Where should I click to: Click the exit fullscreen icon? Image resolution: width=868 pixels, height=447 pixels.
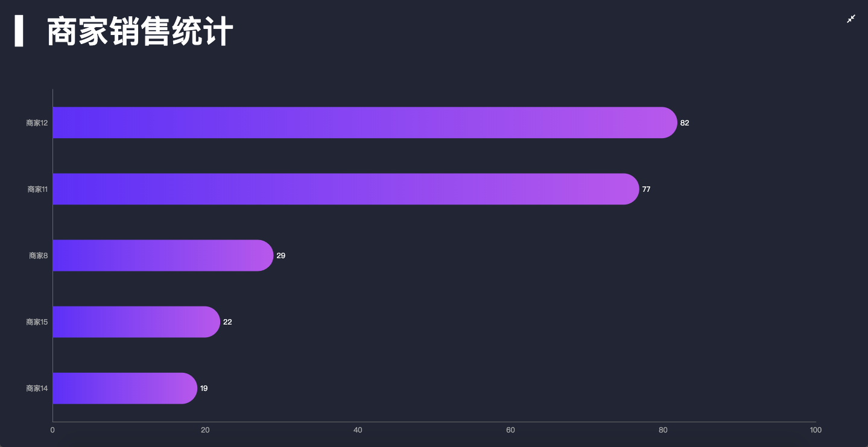[851, 19]
